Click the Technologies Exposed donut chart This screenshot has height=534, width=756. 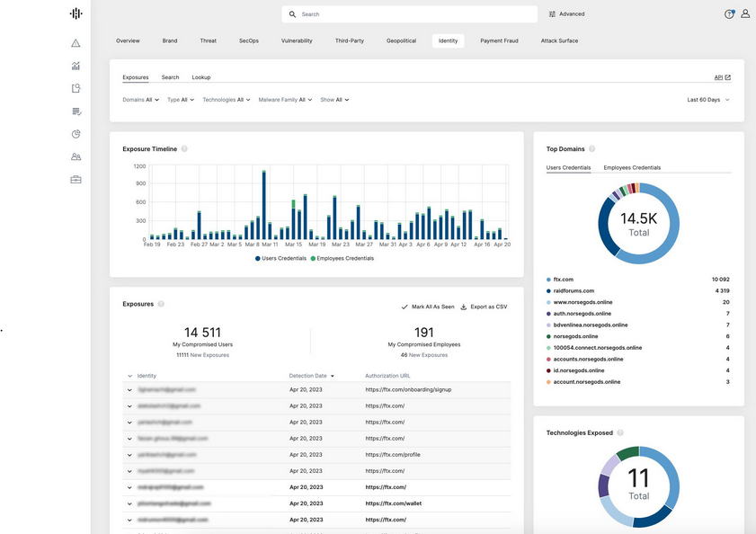coord(639,486)
